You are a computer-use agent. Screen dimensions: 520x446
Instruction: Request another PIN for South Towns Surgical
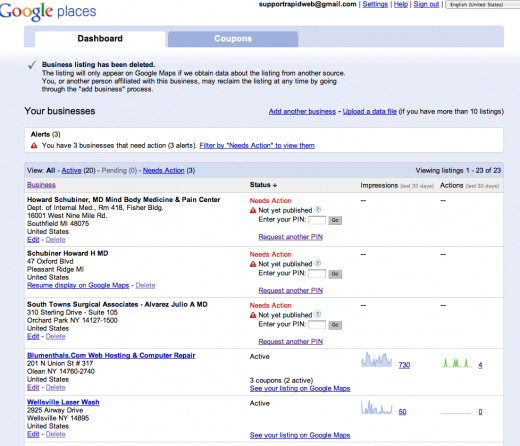click(x=291, y=342)
